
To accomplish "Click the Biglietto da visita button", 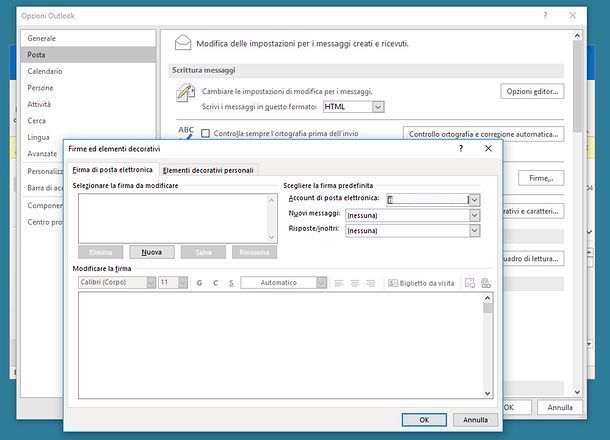I will 421,283.
